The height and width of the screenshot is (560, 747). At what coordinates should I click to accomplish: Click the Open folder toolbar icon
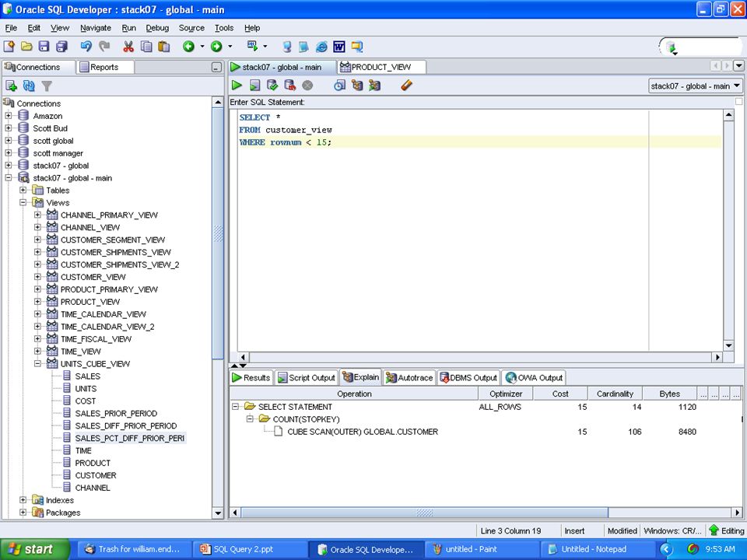26,46
